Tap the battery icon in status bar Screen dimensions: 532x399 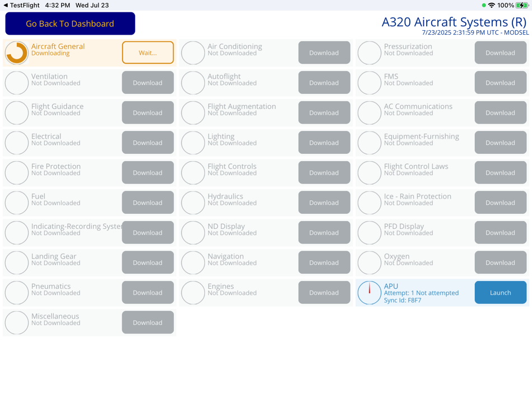click(x=522, y=5)
